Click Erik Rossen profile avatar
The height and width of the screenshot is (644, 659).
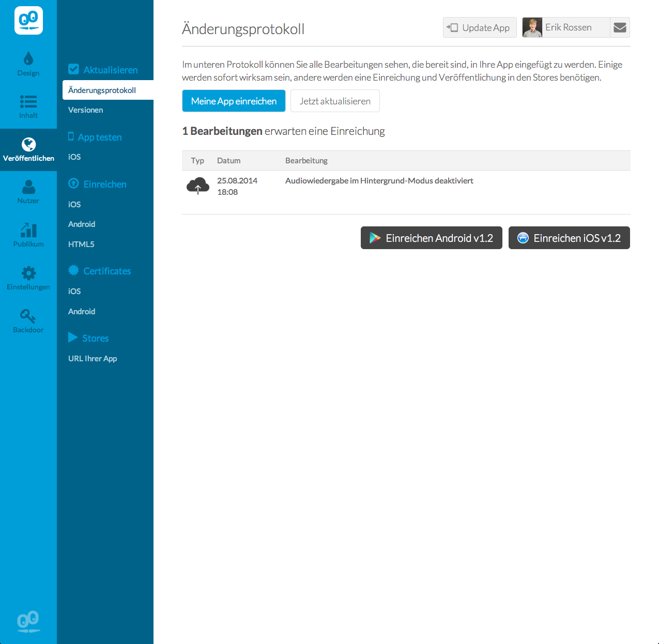tap(532, 27)
